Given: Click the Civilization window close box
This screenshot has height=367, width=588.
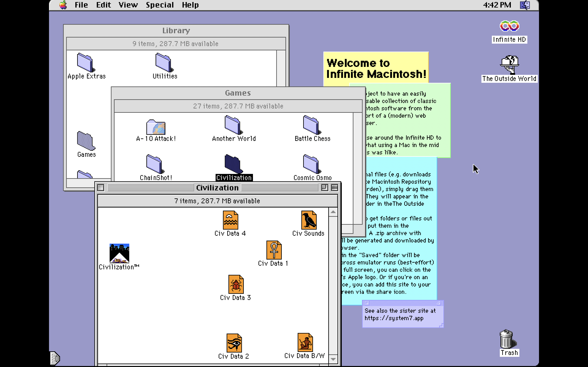Looking at the screenshot, I should click(101, 188).
